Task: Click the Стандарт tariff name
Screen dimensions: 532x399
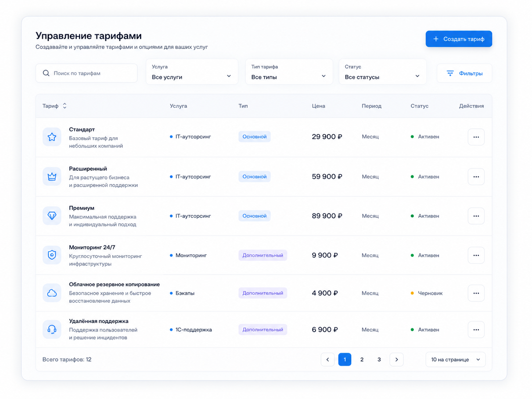Action: pos(82,129)
